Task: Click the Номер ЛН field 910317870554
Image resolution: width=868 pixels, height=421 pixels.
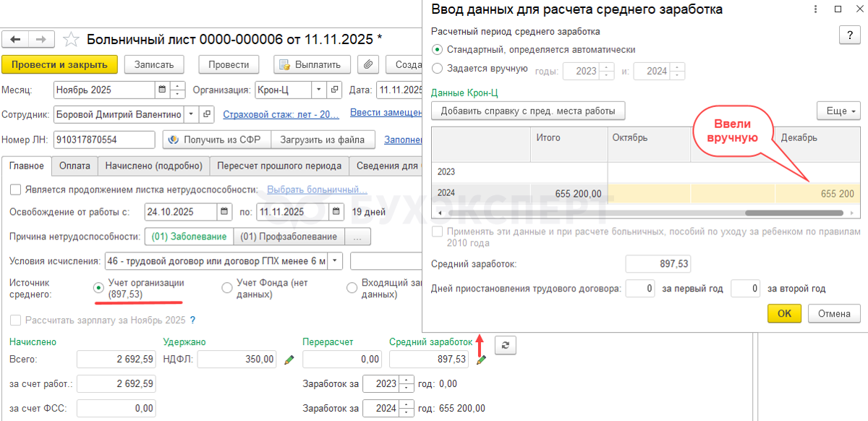Action: click(x=104, y=140)
